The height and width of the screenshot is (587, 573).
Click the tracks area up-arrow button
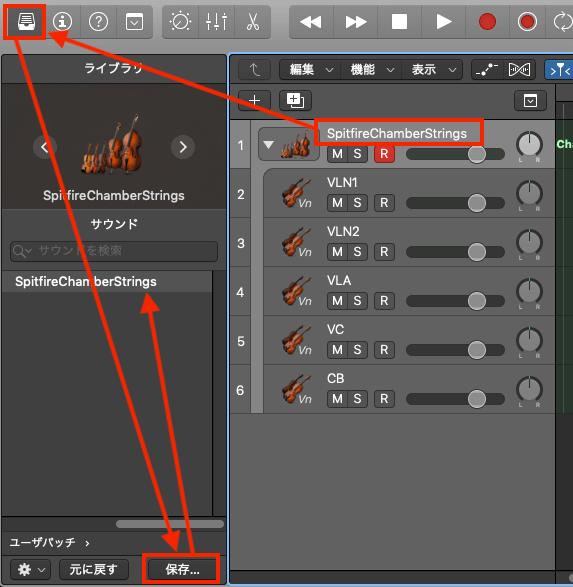click(x=255, y=70)
